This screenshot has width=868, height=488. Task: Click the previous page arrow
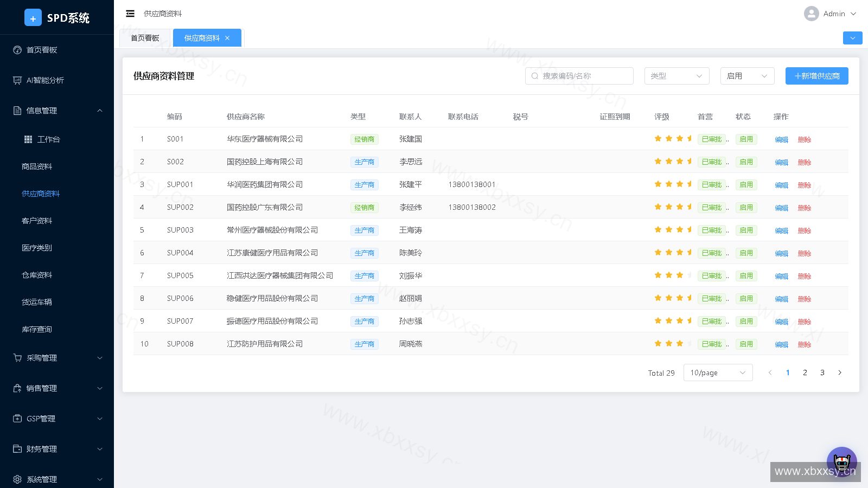pyautogui.click(x=770, y=373)
